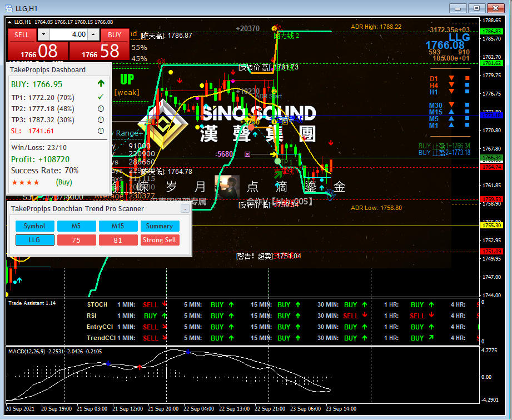Select the Summary column header in scanner
The width and height of the screenshot is (512, 420).
[160, 226]
